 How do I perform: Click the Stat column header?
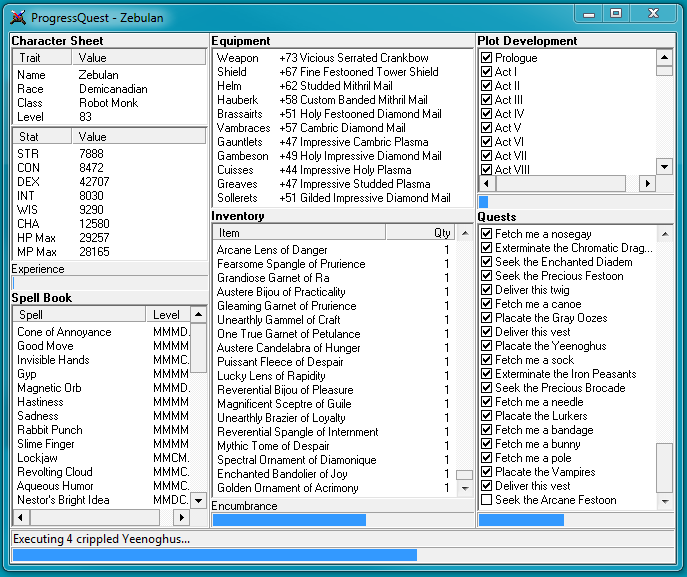(42, 136)
